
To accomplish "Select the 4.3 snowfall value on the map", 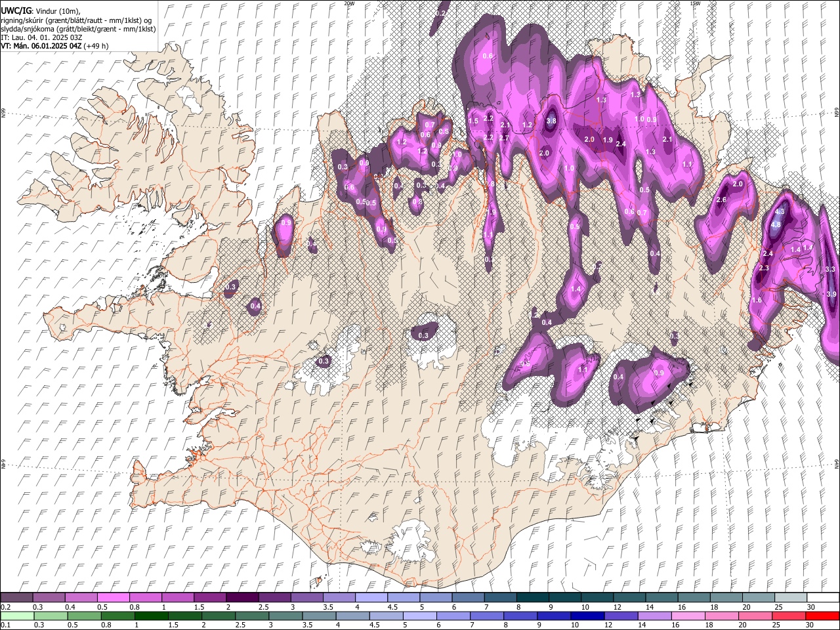I will pyautogui.click(x=780, y=212).
